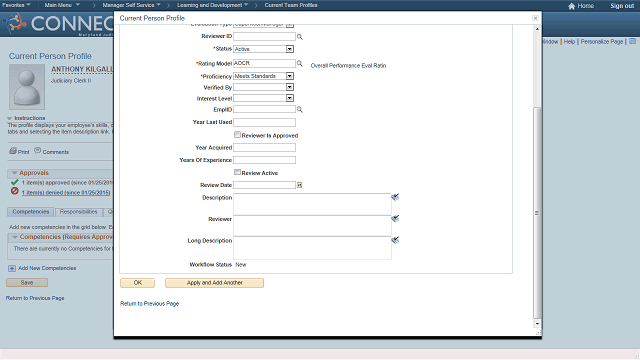Click the Rating Model input field
640x360 pixels.
264,64
